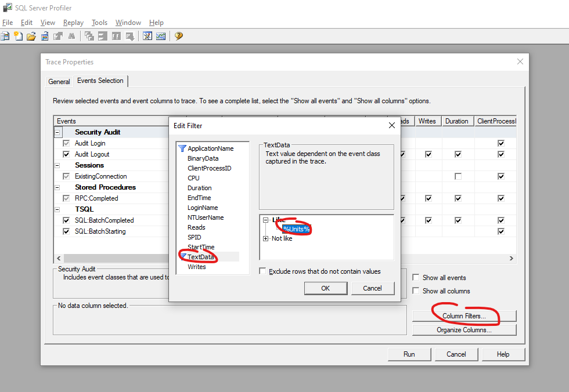569x392 pixels.
Task: Collapse the Like filter node
Action: click(266, 220)
